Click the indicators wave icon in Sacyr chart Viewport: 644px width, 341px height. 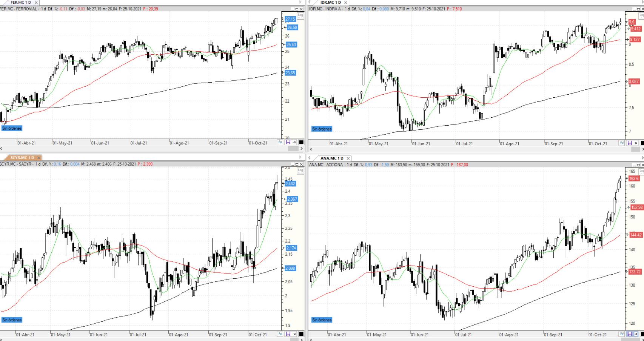(x=280, y=334)
